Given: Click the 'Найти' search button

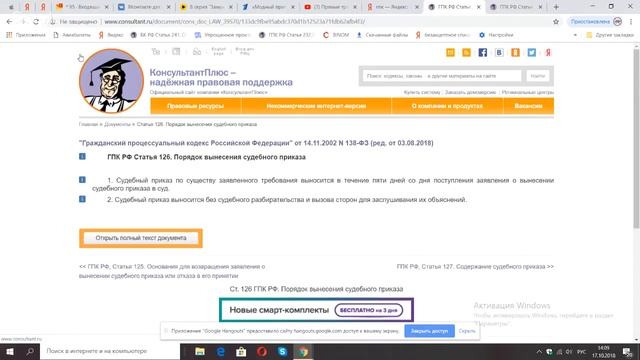Looking at the screenshot, I should [538, 76].
